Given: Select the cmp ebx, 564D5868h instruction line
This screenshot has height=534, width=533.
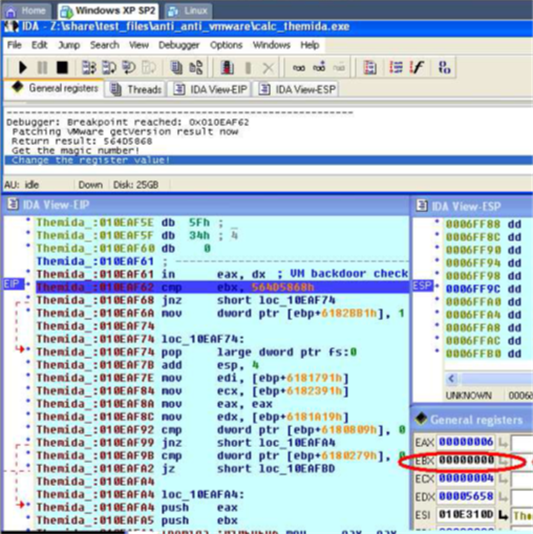Looking at the screenshot, I should (222, 287).
